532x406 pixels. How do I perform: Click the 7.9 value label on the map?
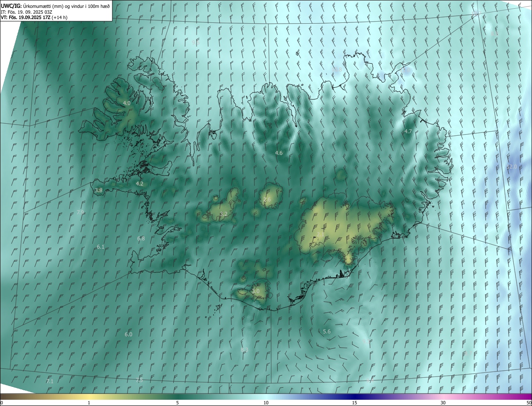(81, 212)
